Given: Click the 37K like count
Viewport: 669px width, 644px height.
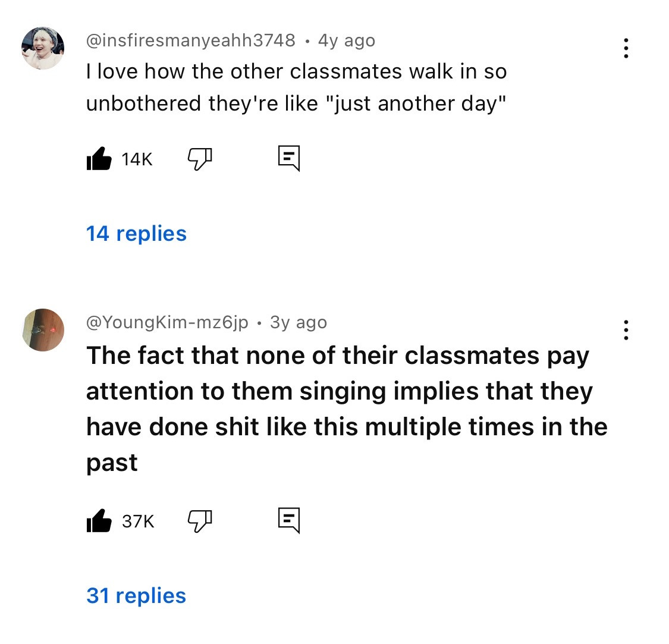Looking at the screenshot, I should [138, 522].
